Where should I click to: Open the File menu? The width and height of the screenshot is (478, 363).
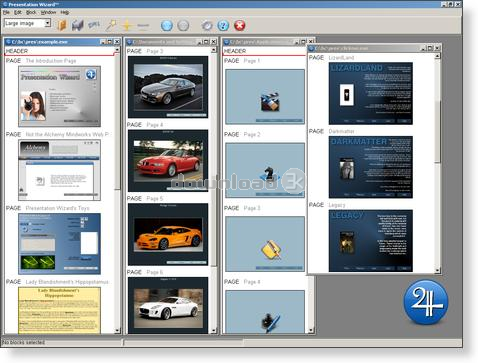tap(6, 12)
